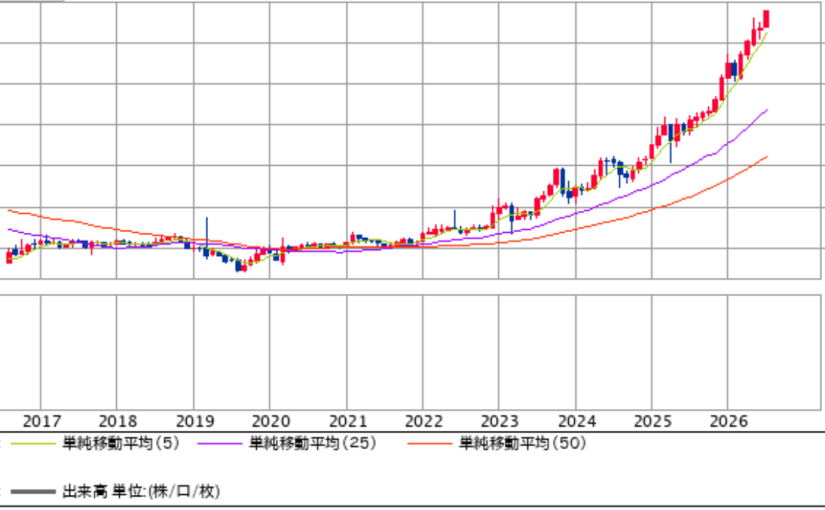This screenshot has height=510, width=825.
Task: Click the orange line swatch for 50-period average
Action: [x=429, y=444]
